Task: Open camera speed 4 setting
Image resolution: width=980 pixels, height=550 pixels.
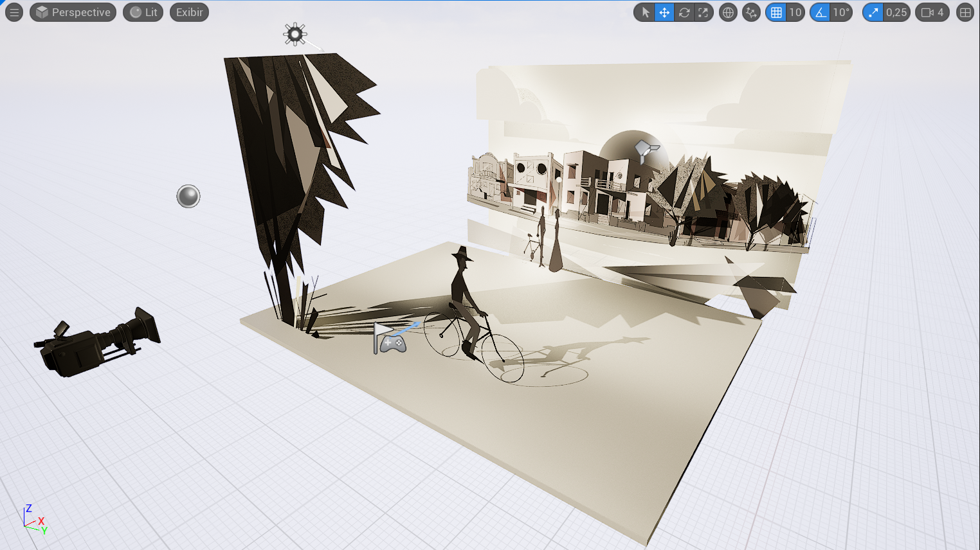Action: [932, 12]
